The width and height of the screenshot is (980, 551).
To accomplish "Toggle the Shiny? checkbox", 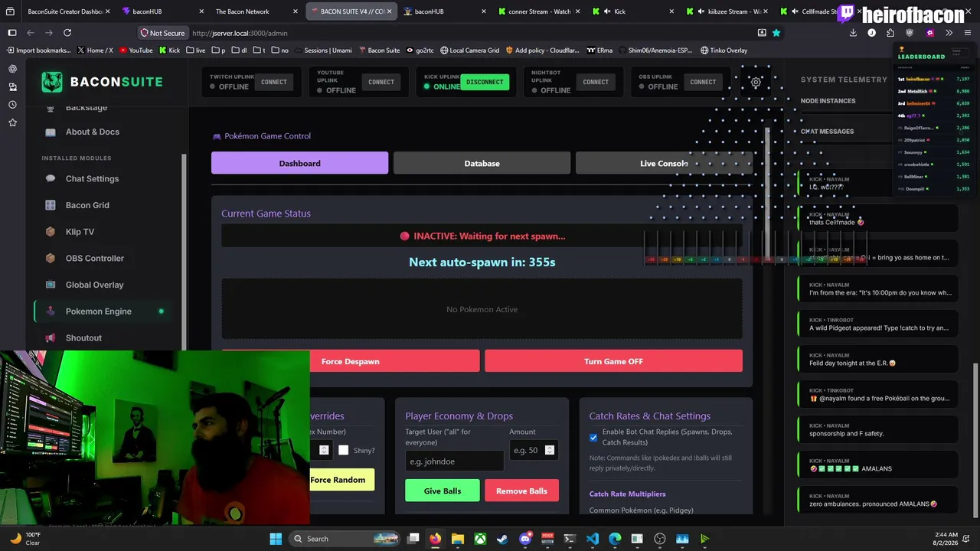I will pos(344,450).
